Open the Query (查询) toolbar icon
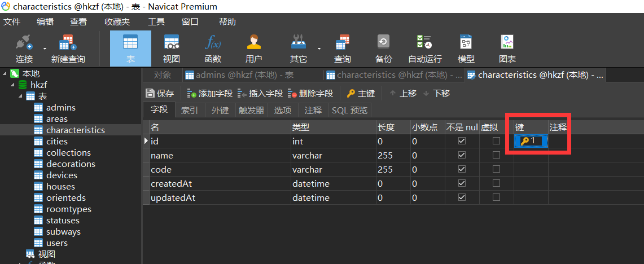644x264 pixels. tap(342, 42)
